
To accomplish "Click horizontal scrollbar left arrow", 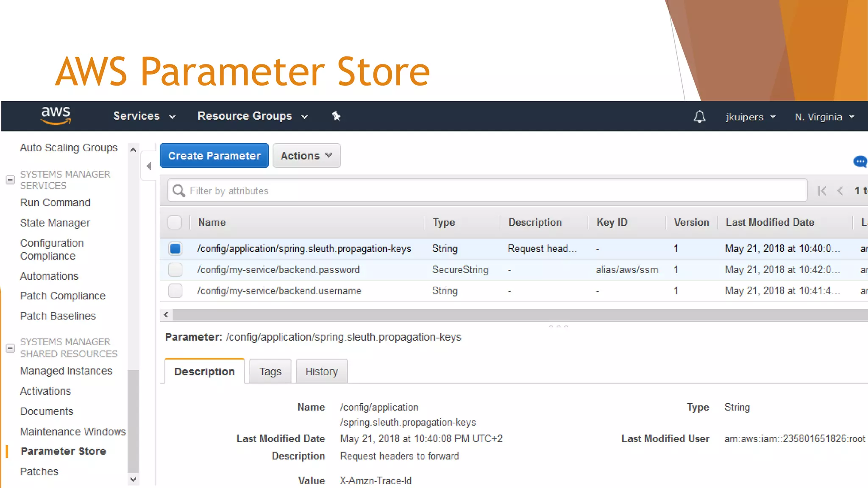I will 166,315.
